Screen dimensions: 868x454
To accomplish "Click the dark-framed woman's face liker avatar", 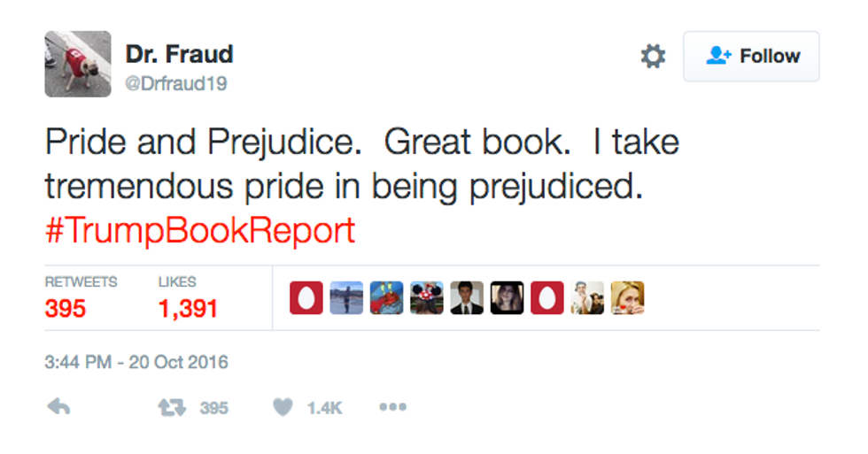I will tap(507, 298).
